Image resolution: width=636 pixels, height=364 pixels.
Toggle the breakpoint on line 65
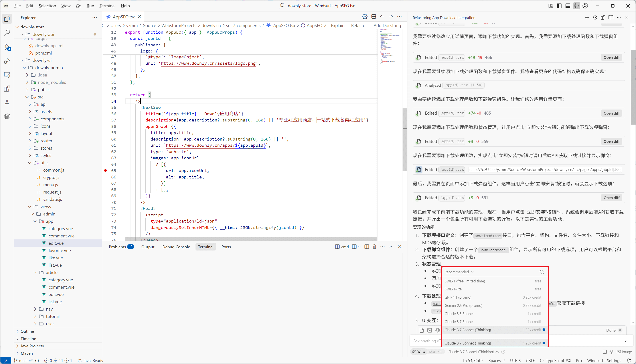coord(106,170)
